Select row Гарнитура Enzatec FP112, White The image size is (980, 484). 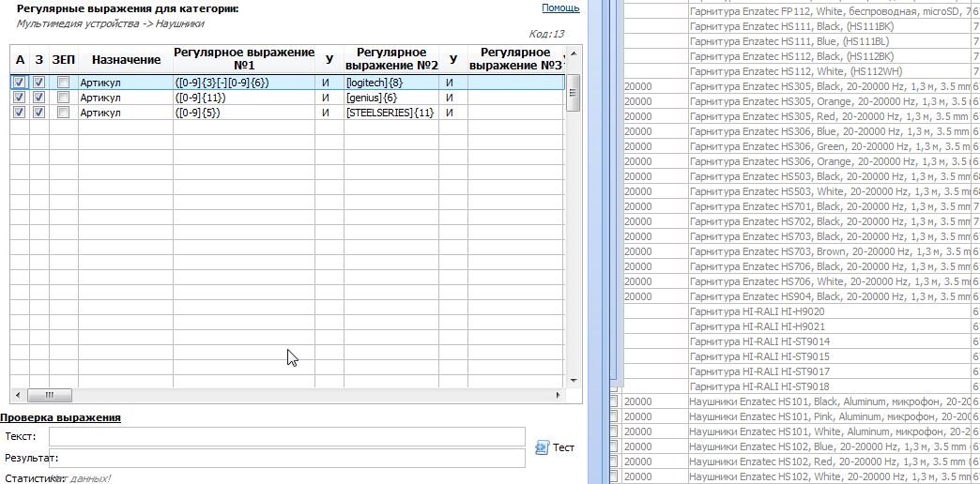(830, 11)
